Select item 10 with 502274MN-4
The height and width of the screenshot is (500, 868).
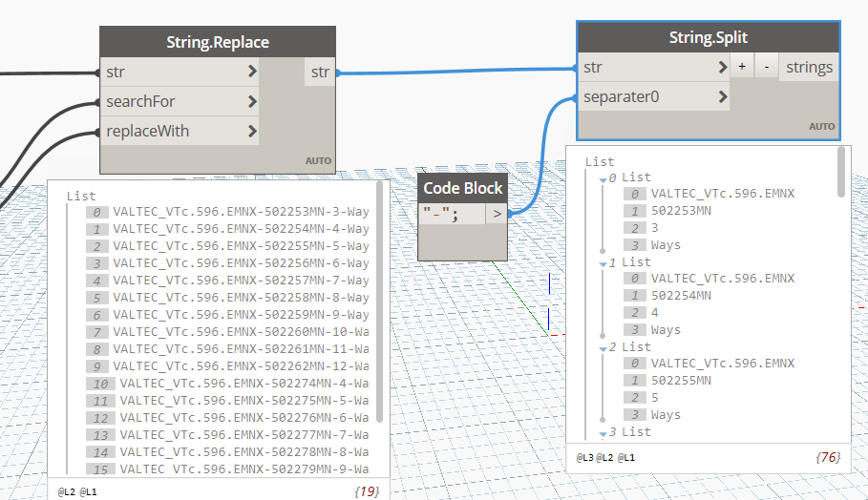[244, 384]
